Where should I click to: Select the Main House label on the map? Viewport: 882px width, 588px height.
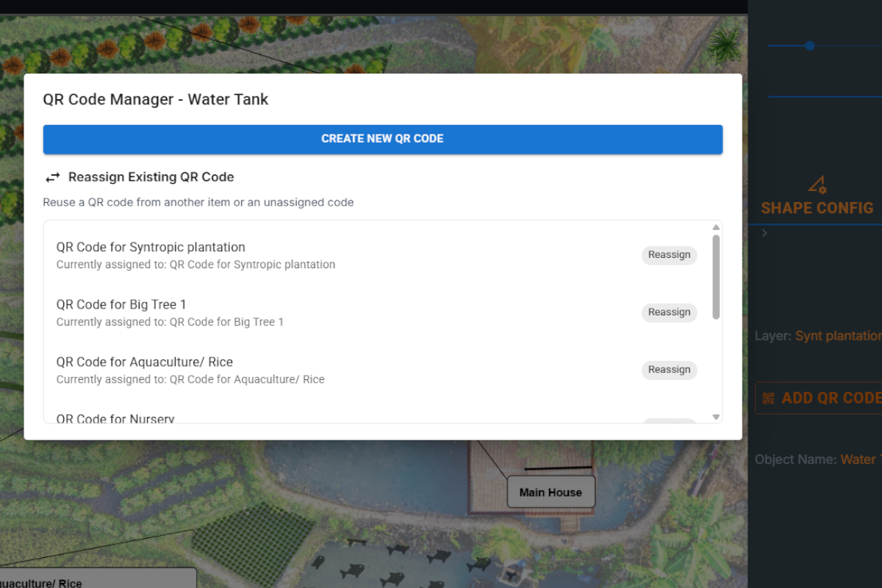tap(551, 492)
